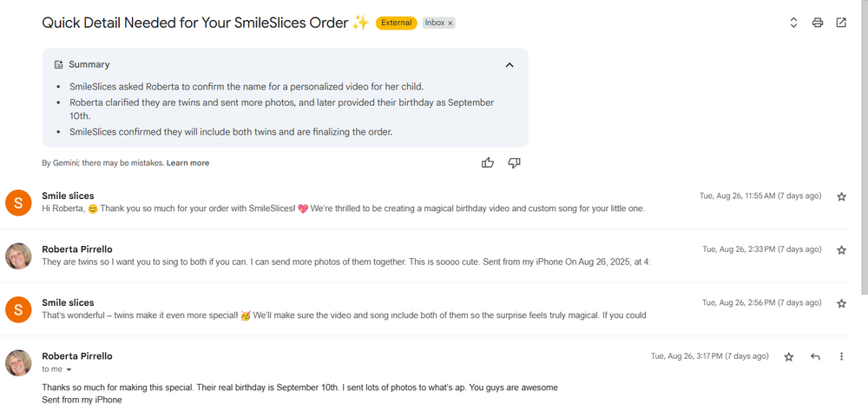This screenshot has height=418, width=868.
Task: Click the orange Smile slices avatar at top
Action: coord(18,202)
